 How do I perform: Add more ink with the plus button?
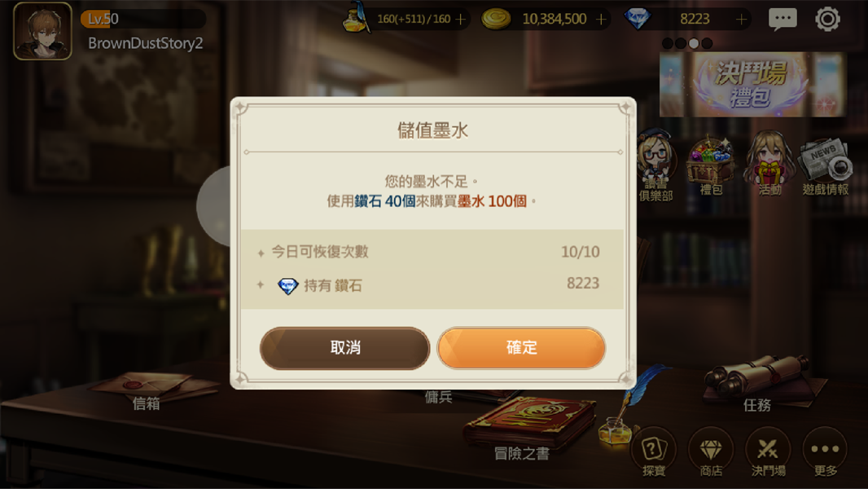461,20
